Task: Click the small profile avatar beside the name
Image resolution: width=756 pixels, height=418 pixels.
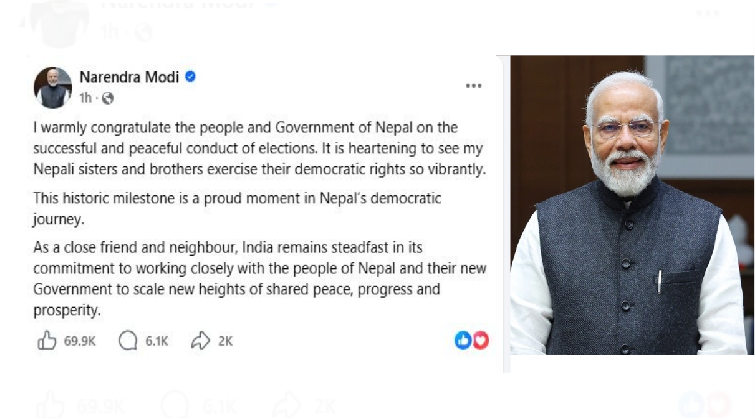Action: (53, 87)
